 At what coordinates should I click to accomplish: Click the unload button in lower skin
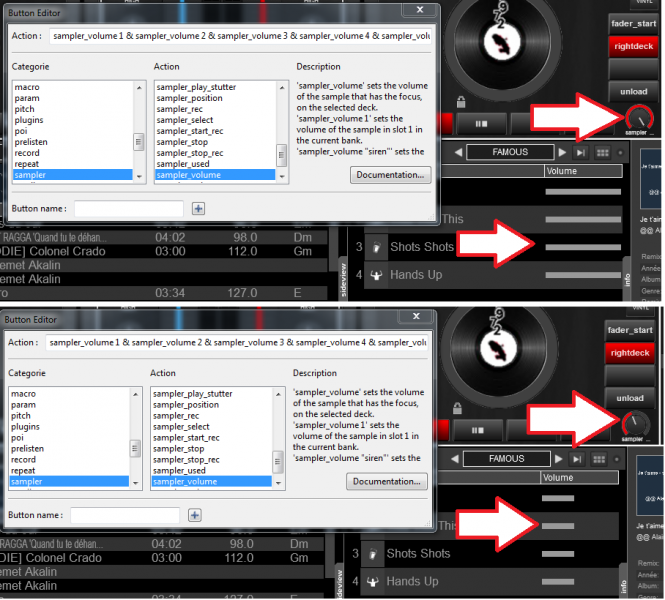[x=632, y=397]
